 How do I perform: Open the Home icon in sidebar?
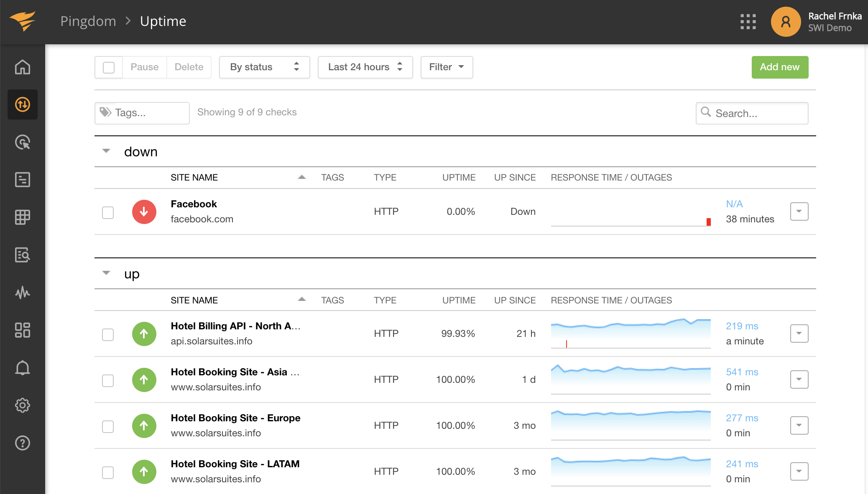(23, 67)
